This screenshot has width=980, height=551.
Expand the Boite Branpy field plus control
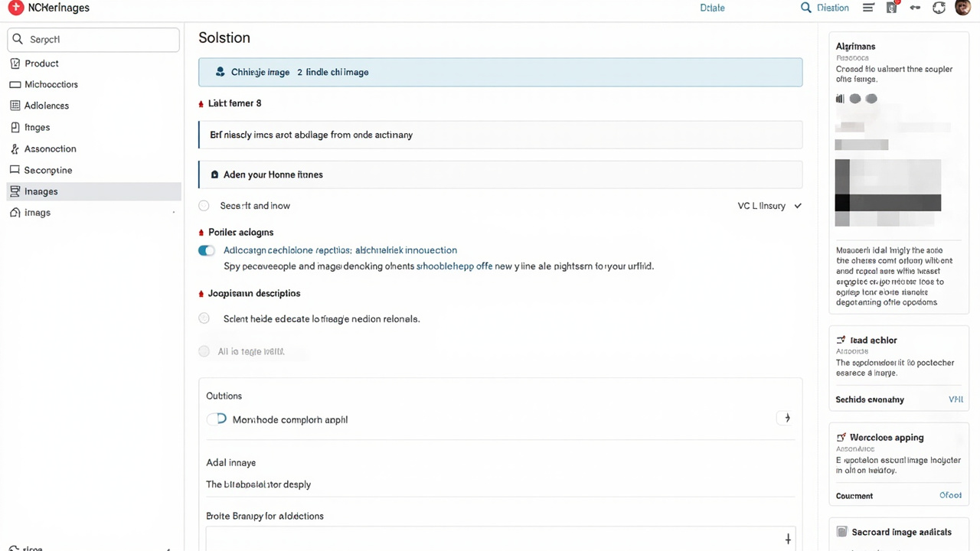(788, 539)
